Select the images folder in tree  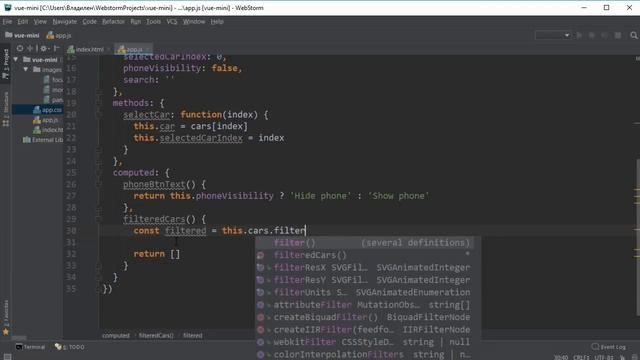coord(47,70)
